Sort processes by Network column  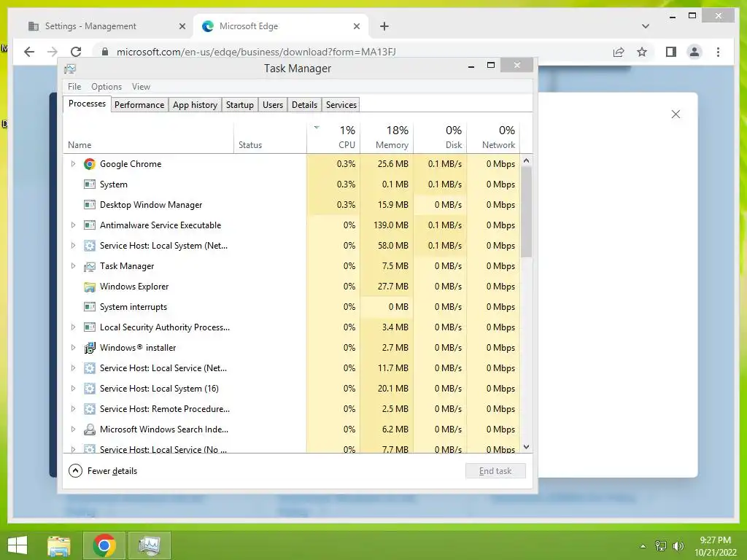494,138
